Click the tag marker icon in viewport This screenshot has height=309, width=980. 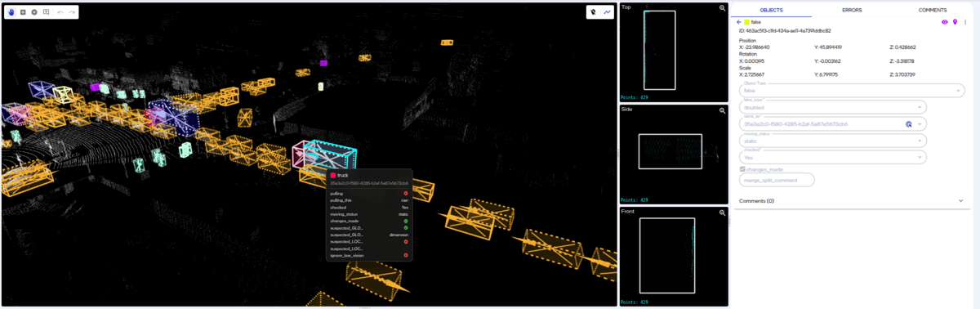click(594, 12)
